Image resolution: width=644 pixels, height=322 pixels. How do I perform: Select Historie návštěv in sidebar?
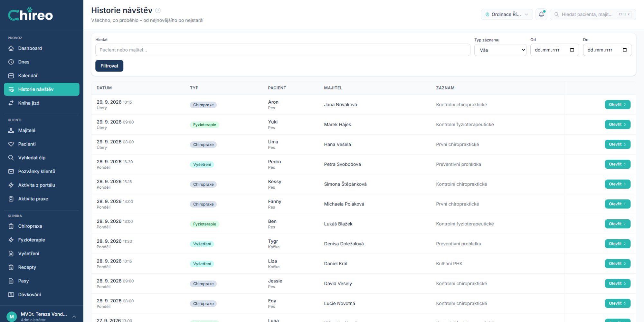click(x=42, y=89)
